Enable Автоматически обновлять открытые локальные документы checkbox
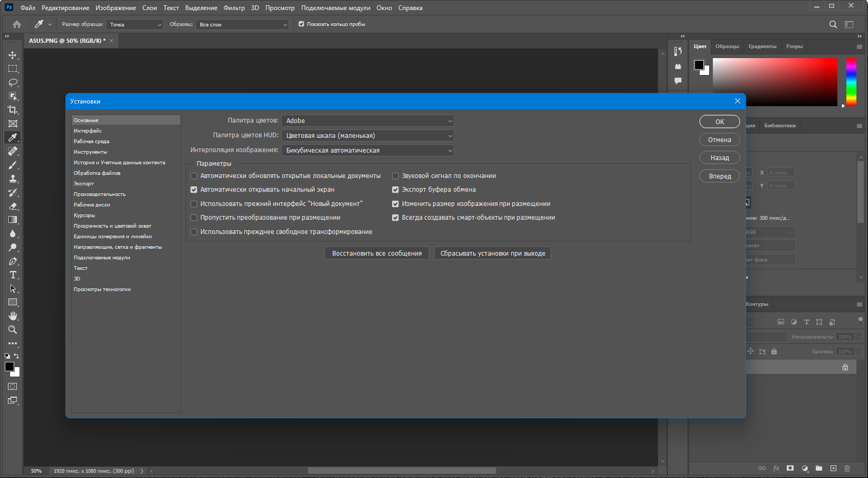The width and height of the screenshot is (868, 478). point(194,176)
